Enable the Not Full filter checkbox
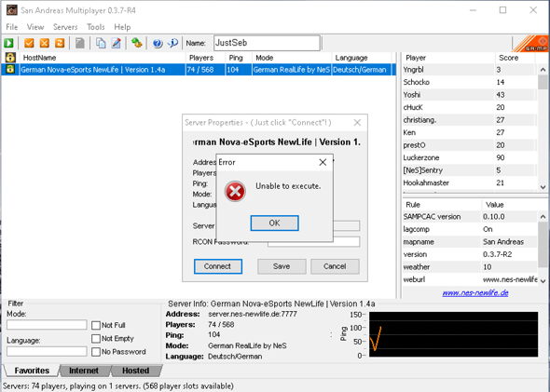 click(x=96, y=325)
